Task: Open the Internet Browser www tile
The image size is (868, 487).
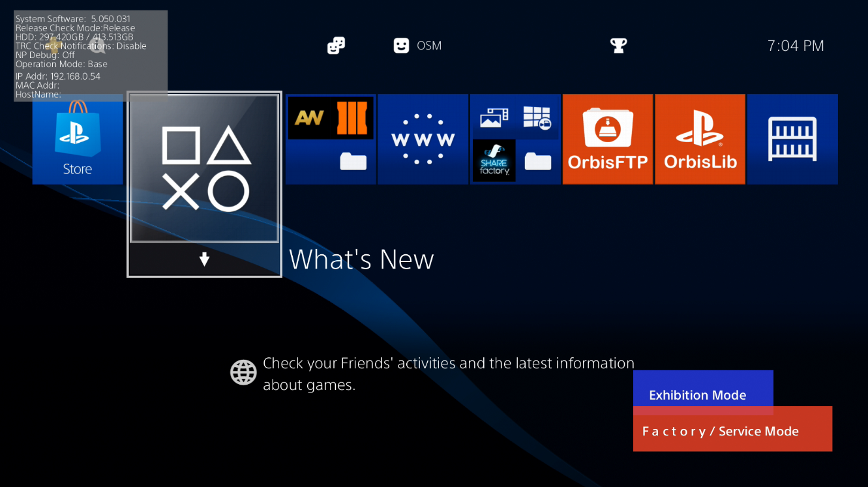Action: pos(423,140)
